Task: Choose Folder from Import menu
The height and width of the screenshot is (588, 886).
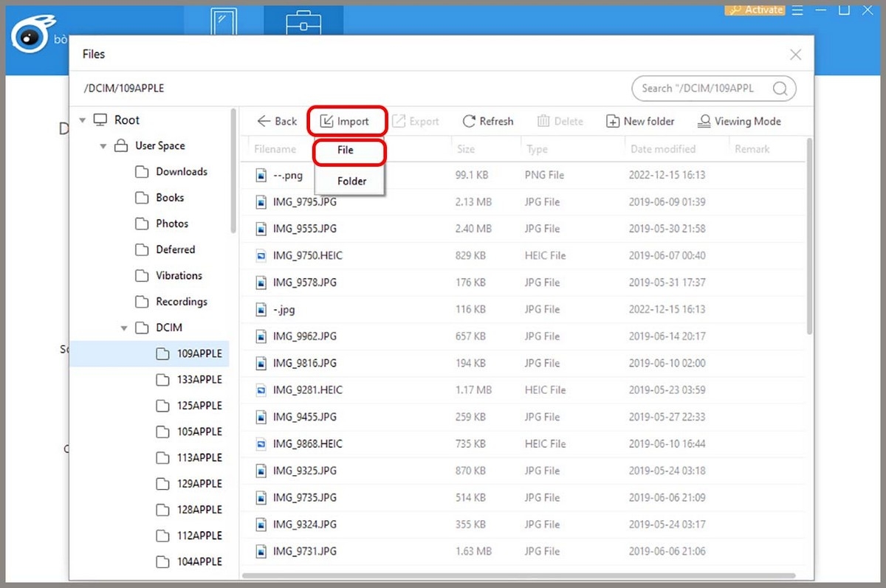Action: tap(351, 181)
